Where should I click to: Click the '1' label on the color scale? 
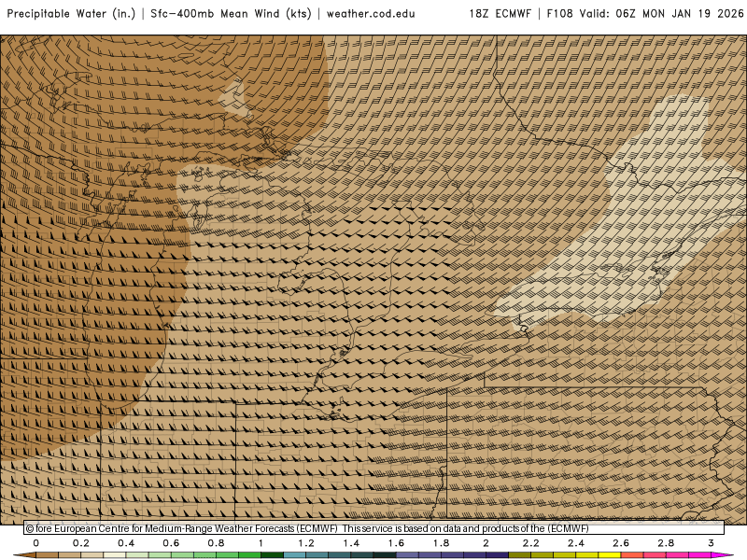point(261,543)
